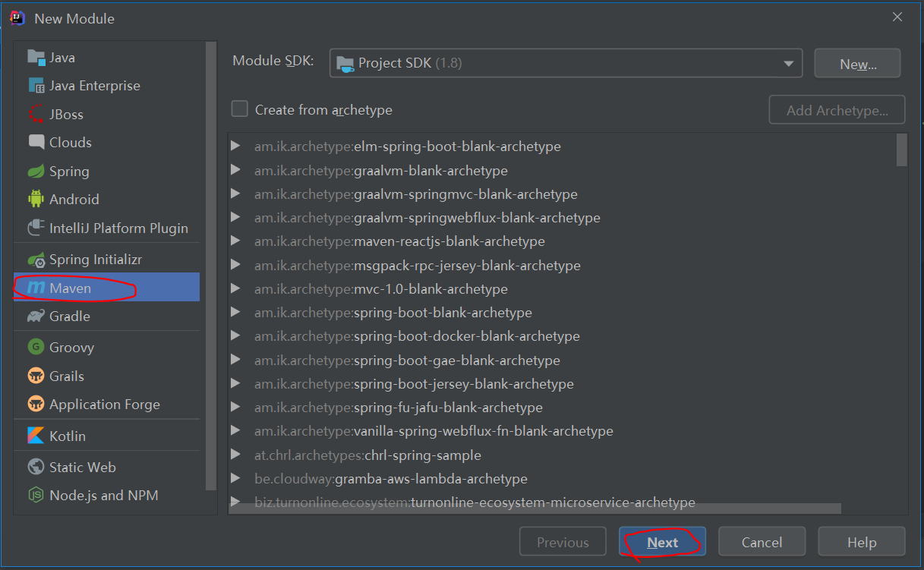924x570 pixels.
Task: Choose Spring Initializr module type label
Action: (x=96, y=260)
